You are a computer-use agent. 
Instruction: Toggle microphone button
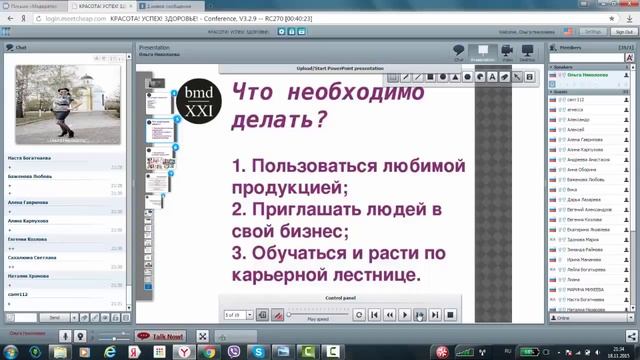pos(65,336)
